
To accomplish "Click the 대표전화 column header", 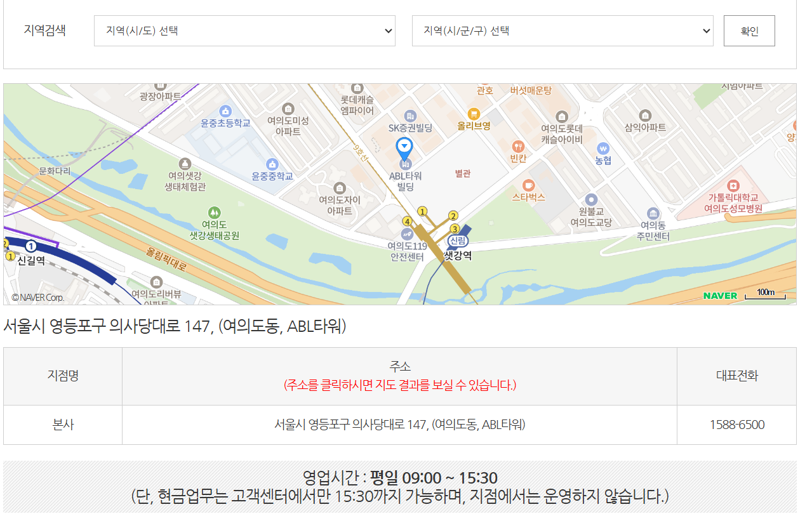I will pyautogui.click(x=737, y=376).
